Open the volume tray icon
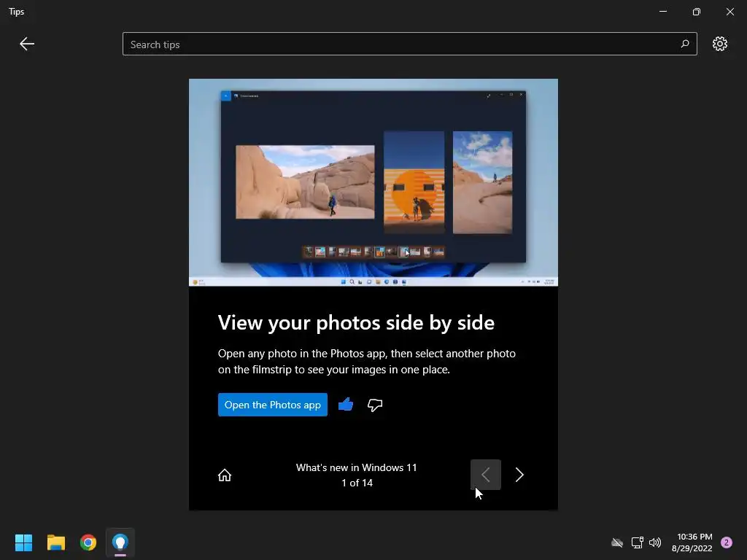Screen dimensions: 747x560 coord(655,542)
